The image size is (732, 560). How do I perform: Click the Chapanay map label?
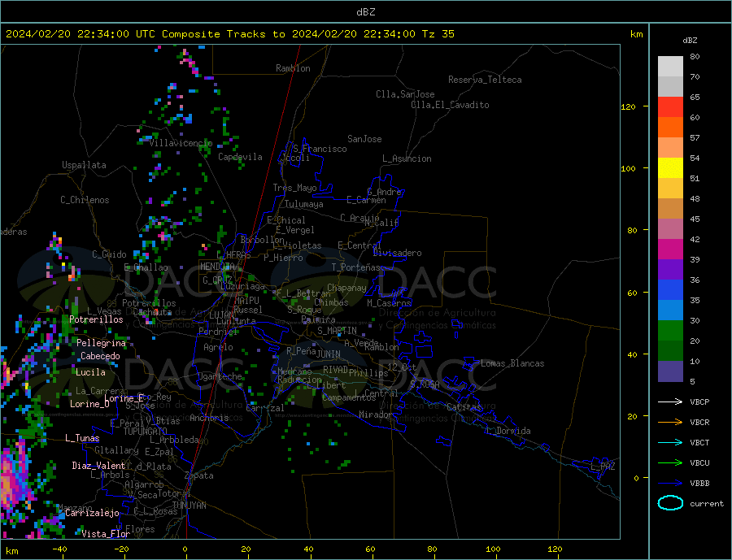tap(346, 288)
